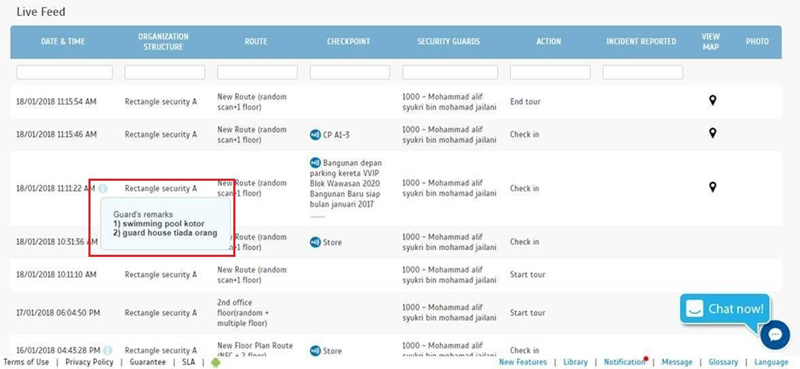The width and height of the screenshot is (800, 369).
Task: Open the round chat bubble icon
Action: pyautogui.click(x=775, y=335)
